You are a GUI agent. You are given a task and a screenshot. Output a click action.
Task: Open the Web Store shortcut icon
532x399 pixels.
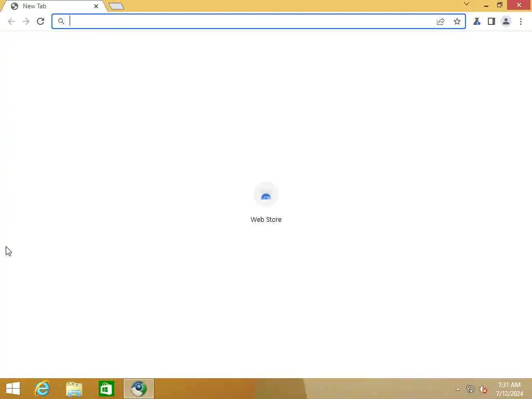pyautogui.click(x=266, y=194)
